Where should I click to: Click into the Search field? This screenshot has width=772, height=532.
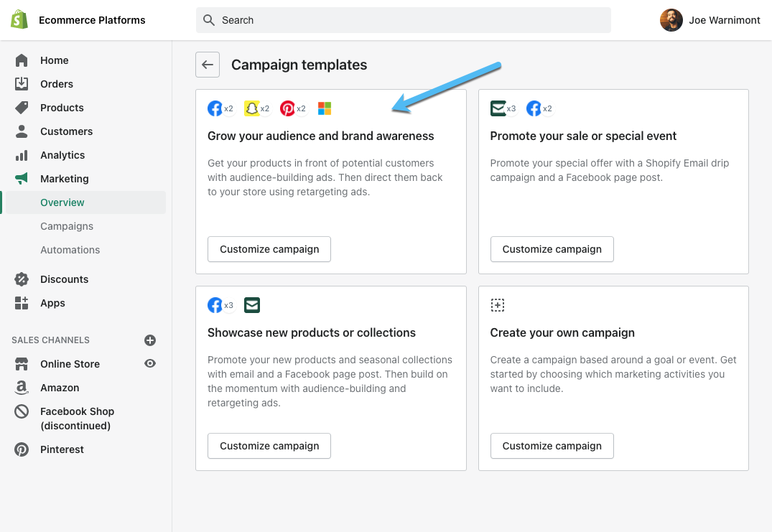coord(403,20)
